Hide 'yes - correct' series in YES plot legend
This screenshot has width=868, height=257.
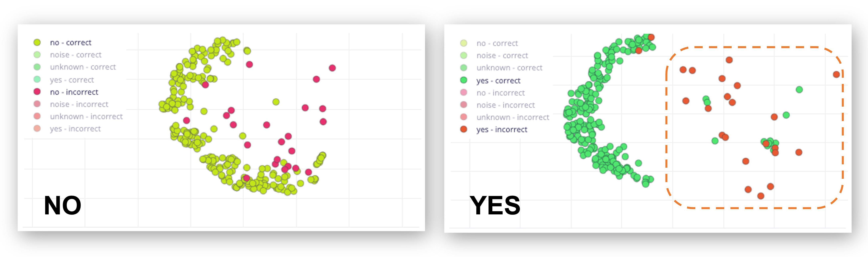pyautogui.click(x=498, y=81)
